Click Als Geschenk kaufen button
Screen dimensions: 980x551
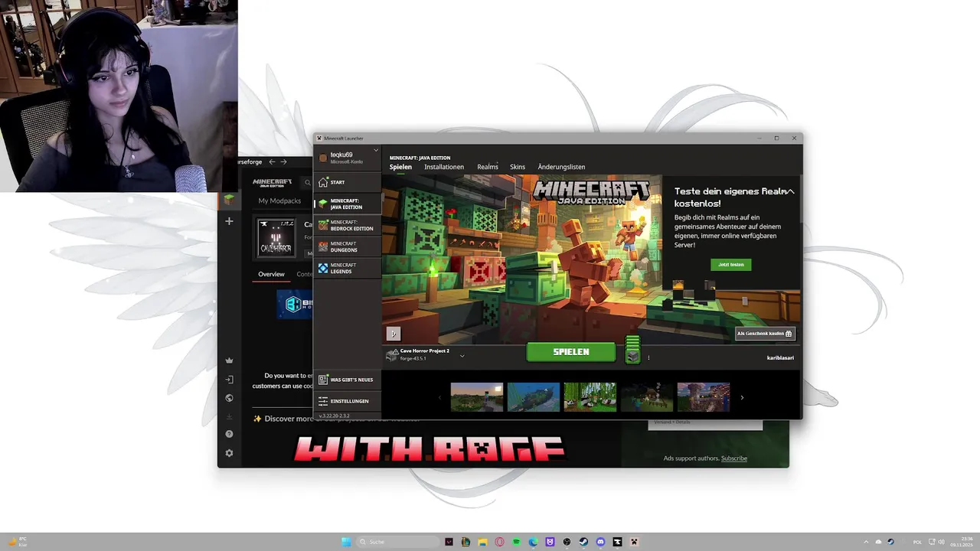tap(765, 334)
